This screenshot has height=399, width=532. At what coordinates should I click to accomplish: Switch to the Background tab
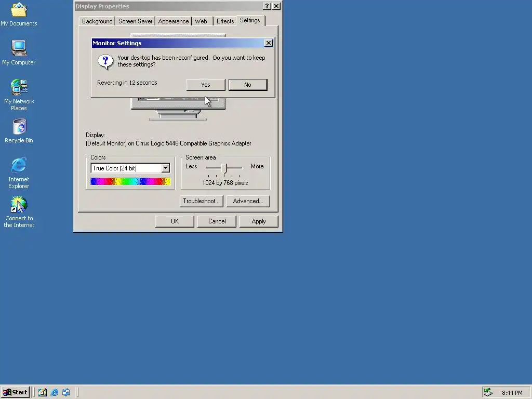coord(97,21)
